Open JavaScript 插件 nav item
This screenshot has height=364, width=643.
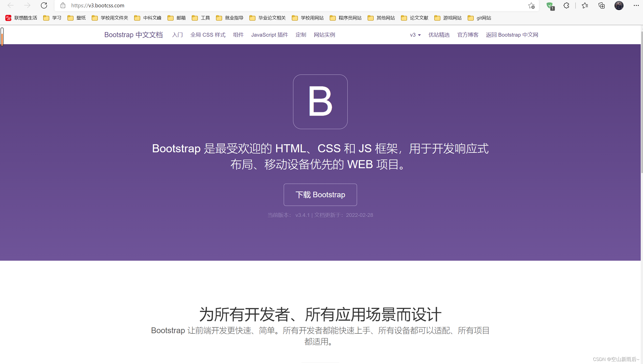tap(269, 35)
